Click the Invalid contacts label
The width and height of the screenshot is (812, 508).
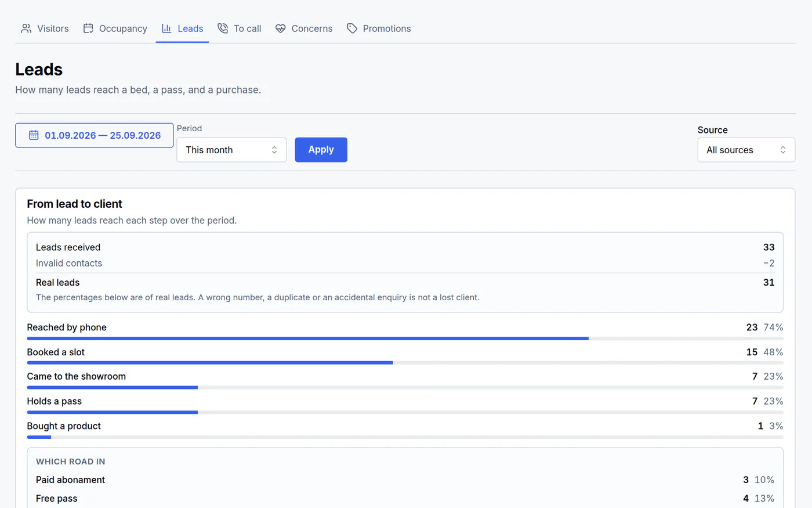(69, 263)
